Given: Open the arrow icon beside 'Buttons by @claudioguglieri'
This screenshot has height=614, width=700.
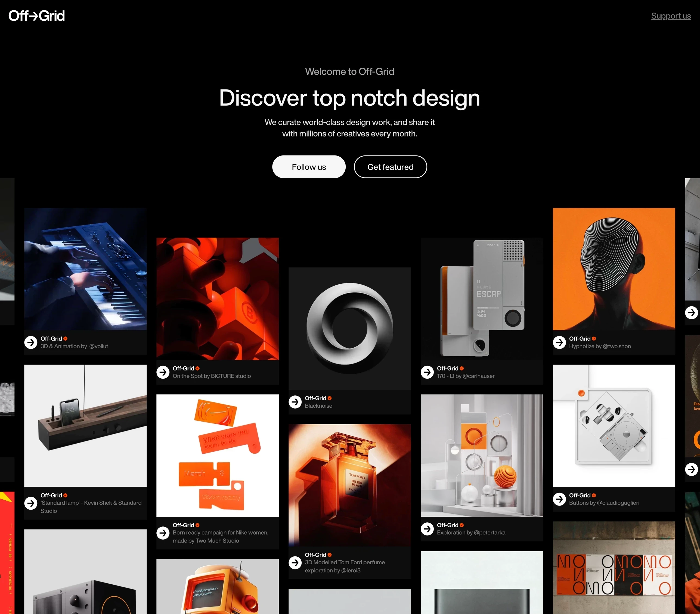Looking at the screenshot, I should pyautogui.click(x=560, y=499).
